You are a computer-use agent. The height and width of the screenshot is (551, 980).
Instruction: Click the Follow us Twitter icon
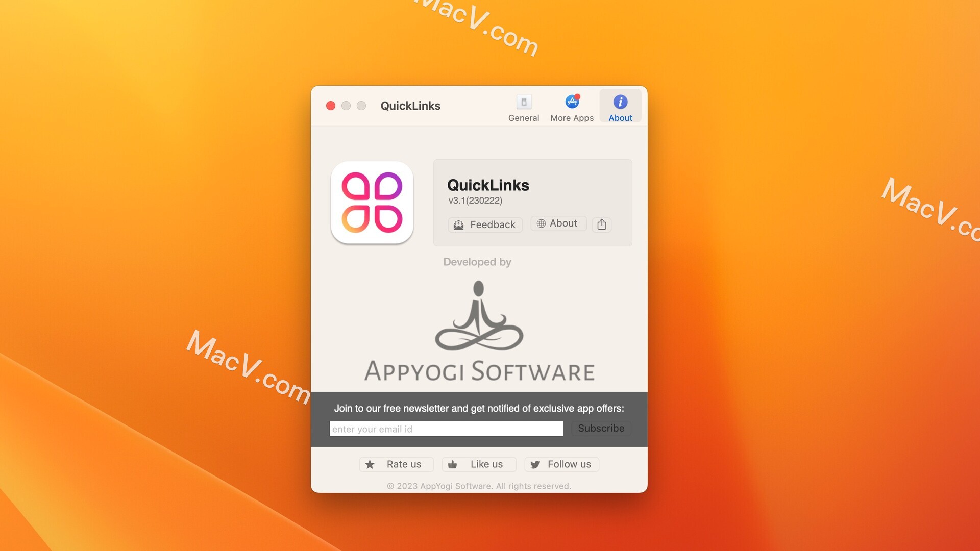(x=535, y=464)
